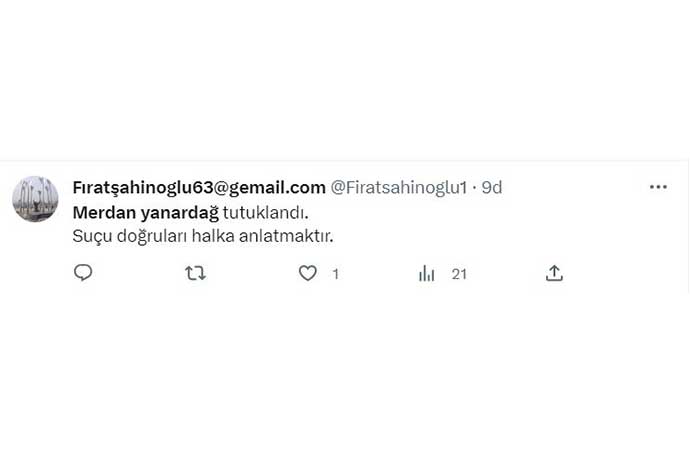Click the line Suçu doğruları halka anlatmaktır
The width and height of the screenshot is (690, 450).
[x=203, y=236]
